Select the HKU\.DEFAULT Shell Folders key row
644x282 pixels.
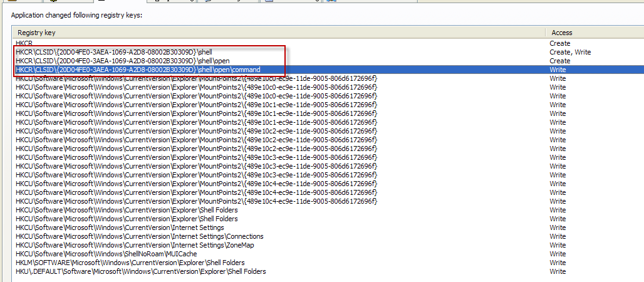[x=328, y=271]
